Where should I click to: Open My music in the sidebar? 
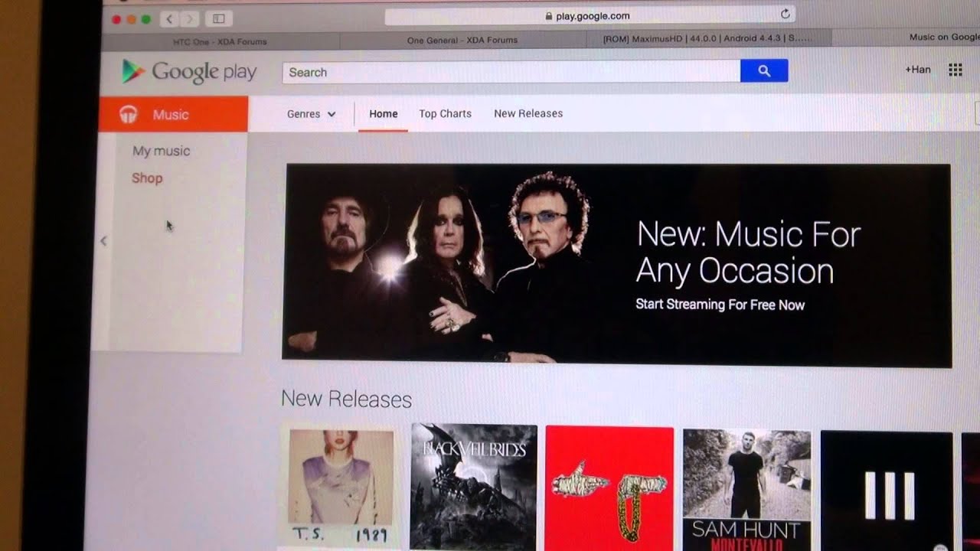point(161,151)
